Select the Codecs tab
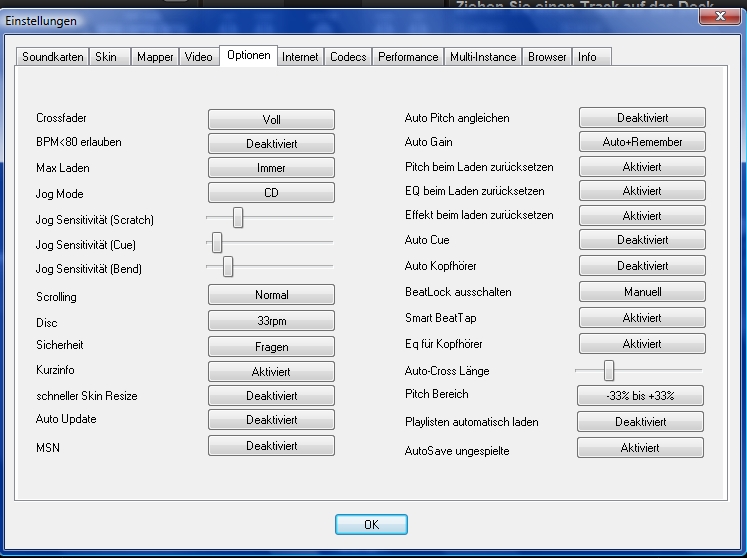This screenshot has height=558, width=747. click(x=348, y=57)
